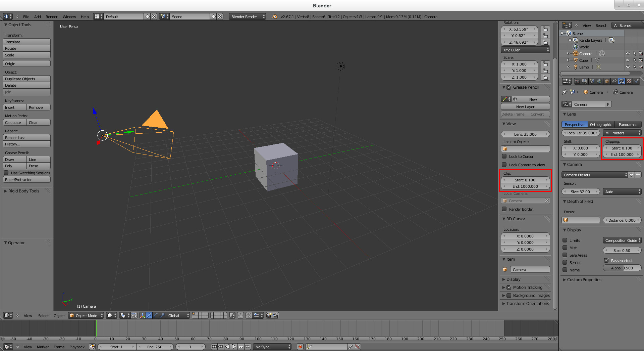The height and width of the screenshot is (351, 644).
Task: Open the Composition Guide dropdown
Action: tap(622, 240)
